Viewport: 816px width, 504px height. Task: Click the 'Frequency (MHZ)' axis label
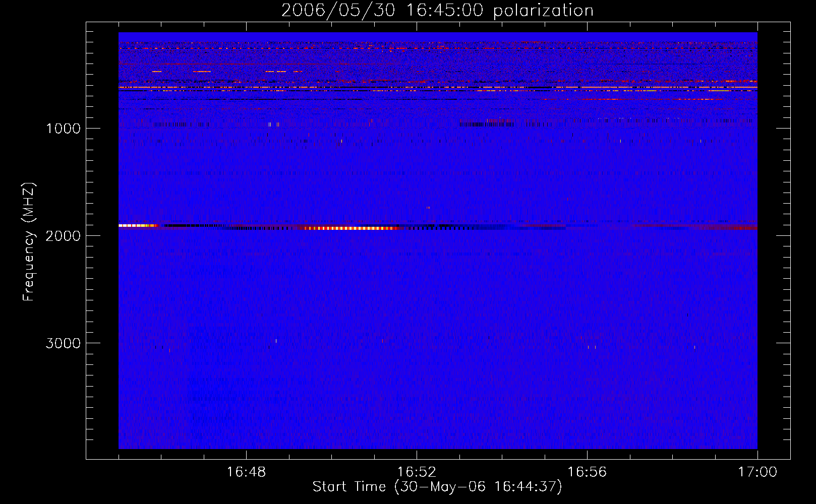tap(29, 242)
